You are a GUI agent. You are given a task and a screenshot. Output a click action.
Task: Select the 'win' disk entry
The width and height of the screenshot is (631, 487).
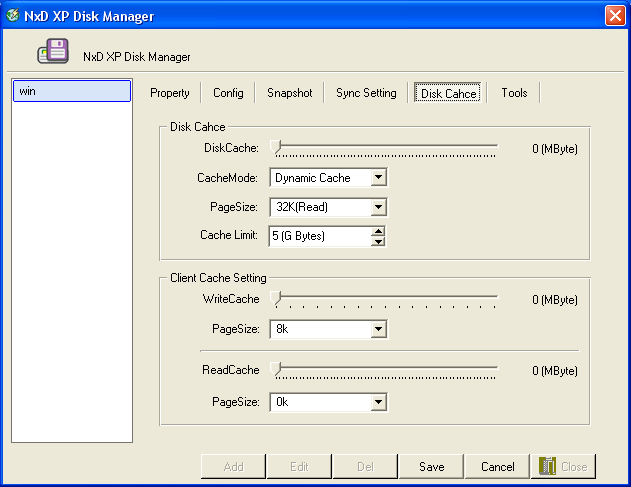click(x=72, y=91)
